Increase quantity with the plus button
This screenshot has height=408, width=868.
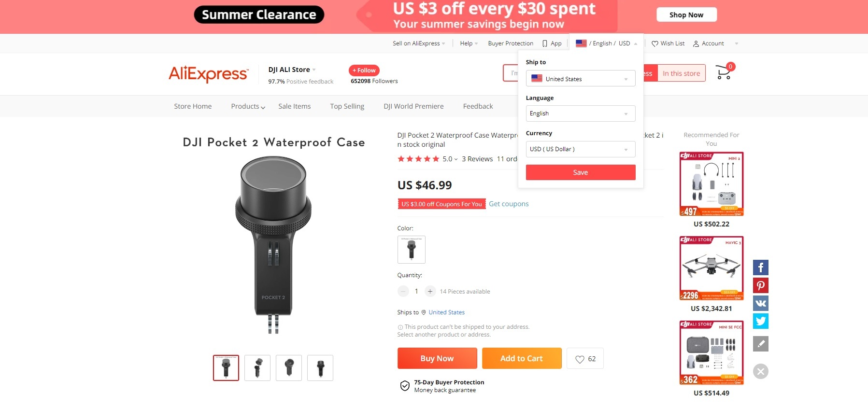click(430, 291)
